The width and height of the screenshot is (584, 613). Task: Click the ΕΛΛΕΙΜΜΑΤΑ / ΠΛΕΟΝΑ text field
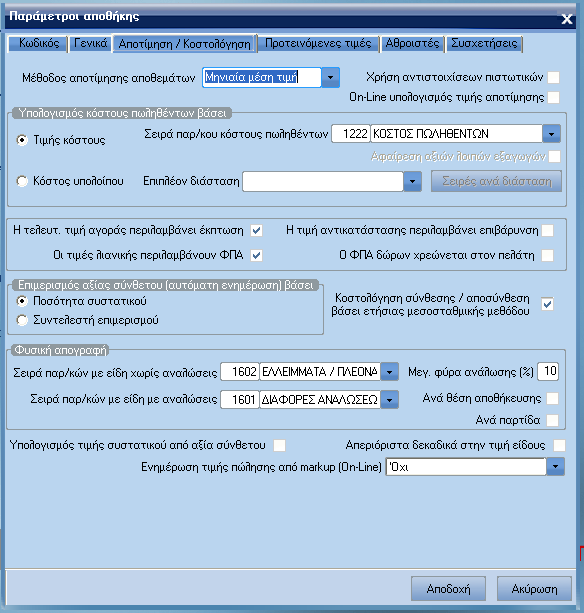click(x=320, y=371)
